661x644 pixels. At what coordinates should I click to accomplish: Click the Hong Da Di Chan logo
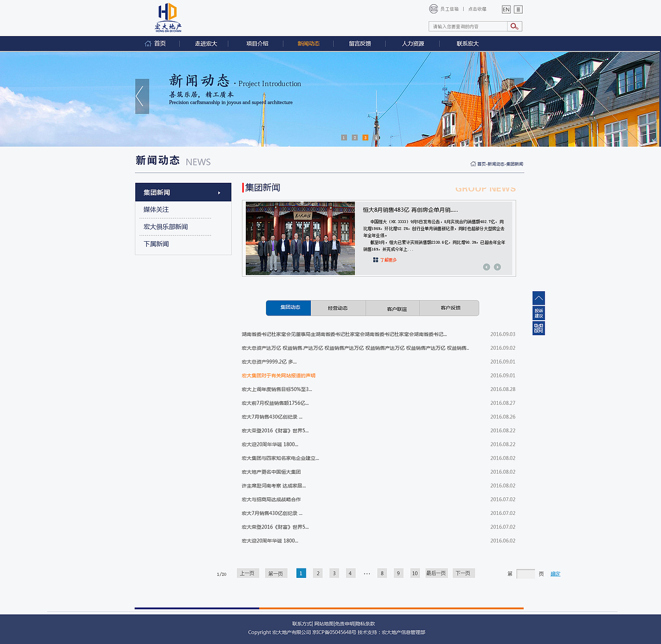(x=168, y=18)
